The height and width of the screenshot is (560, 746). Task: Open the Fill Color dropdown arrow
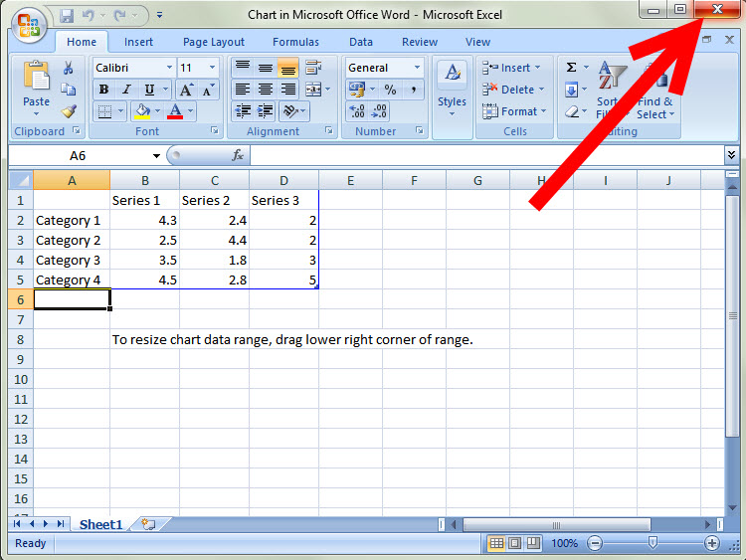click(157, 111)
